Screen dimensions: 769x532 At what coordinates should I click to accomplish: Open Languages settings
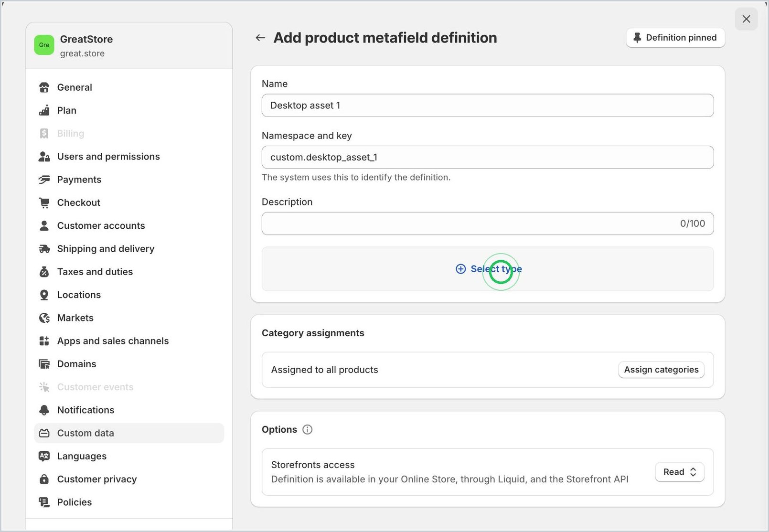pos(129,456)
